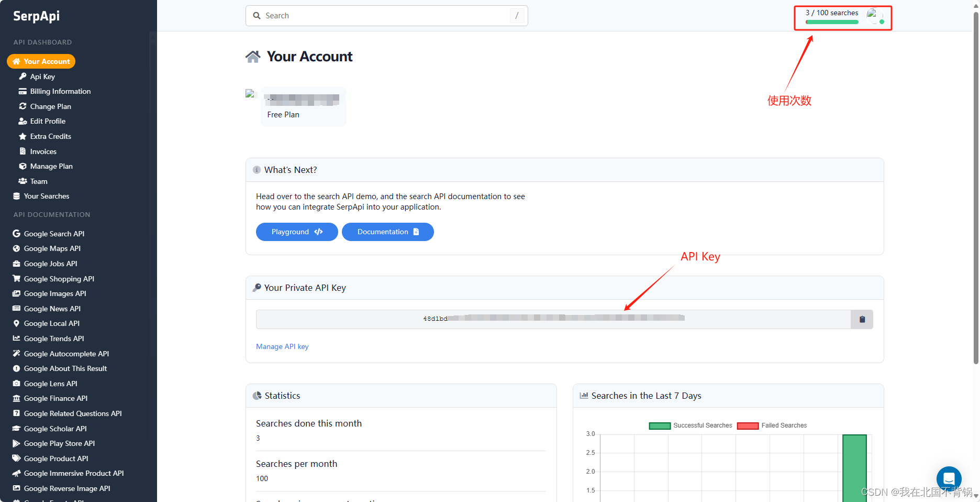Open Google Reverse Image API docs
980x502 pixels.
67,488
